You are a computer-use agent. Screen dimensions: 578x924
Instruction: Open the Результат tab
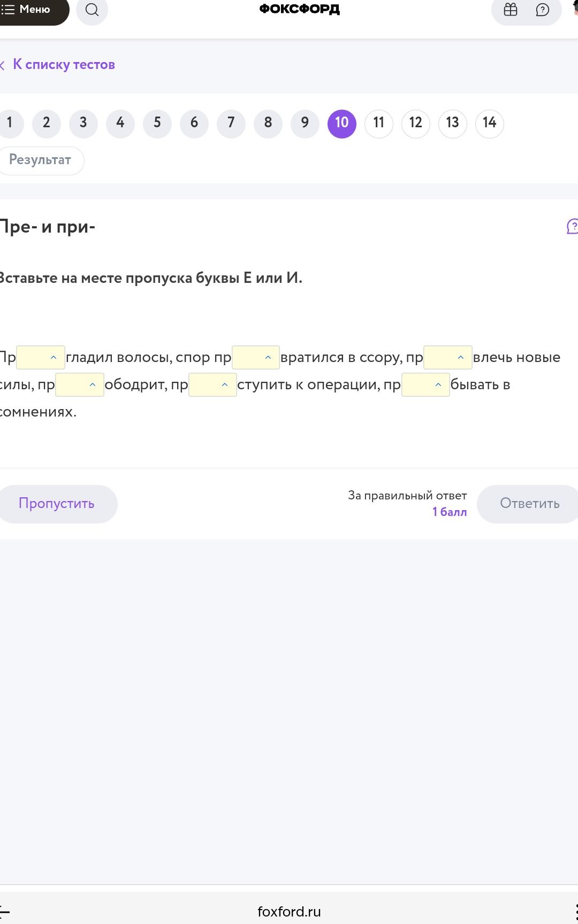click(x=41, y=160)
